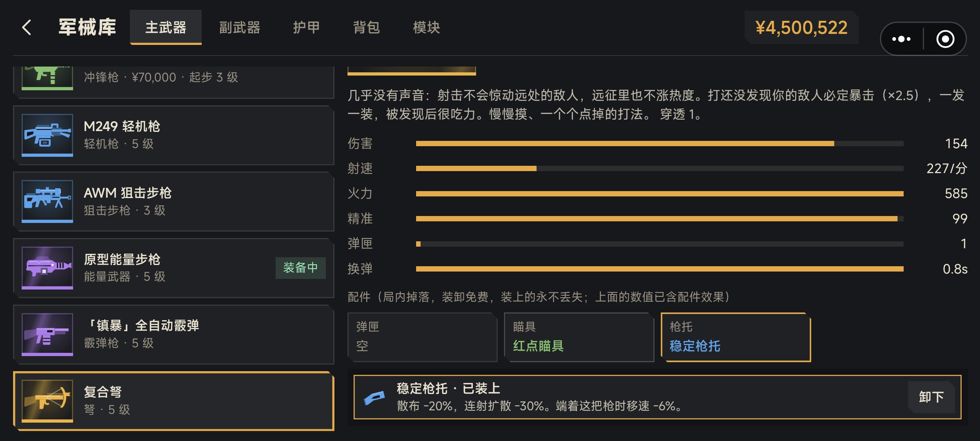Screen dimensions: 980x441
Task: Click the '稳定枪托 · 已装上' heading
Action: [448, 388]
